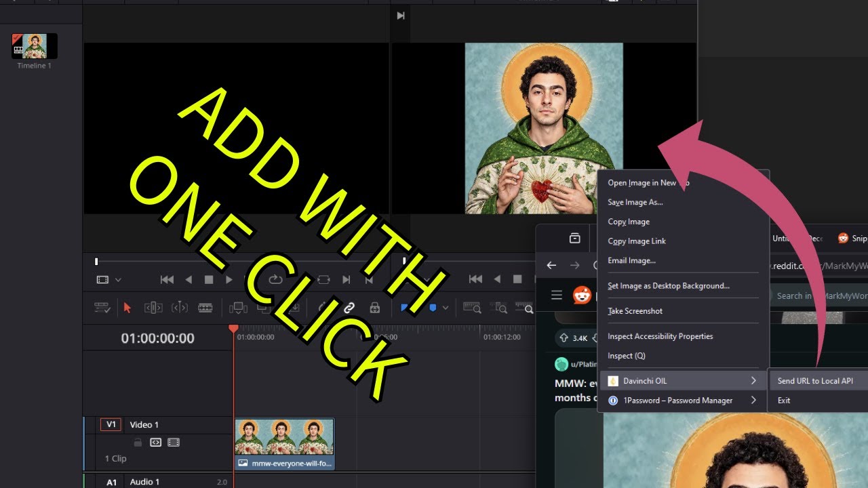Image resolution: width=868 pixels, height=488 pixels.
Task: Click the timeline viewer scrubber bar handle
Action: 404,261
